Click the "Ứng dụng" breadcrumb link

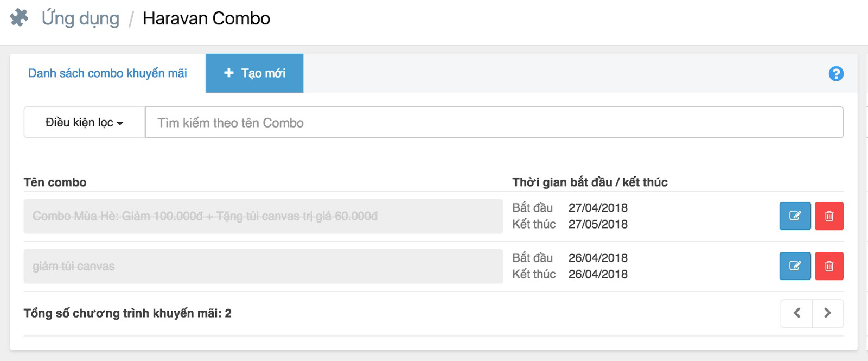pos(80,18)
